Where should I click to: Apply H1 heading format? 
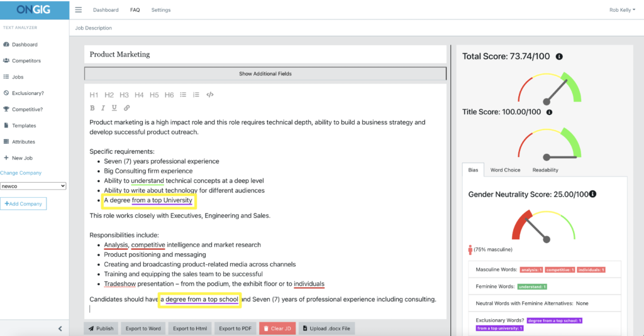tap(94, 95)
